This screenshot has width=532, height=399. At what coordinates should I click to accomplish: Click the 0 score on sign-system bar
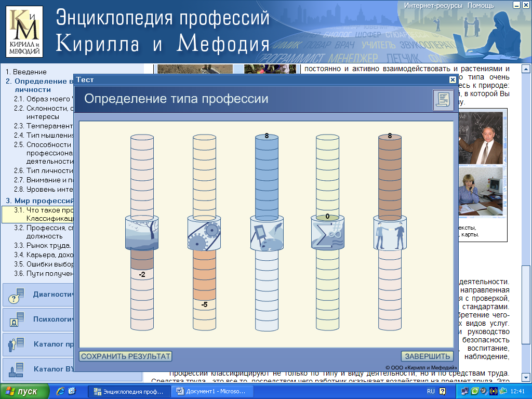click(327, 216)
